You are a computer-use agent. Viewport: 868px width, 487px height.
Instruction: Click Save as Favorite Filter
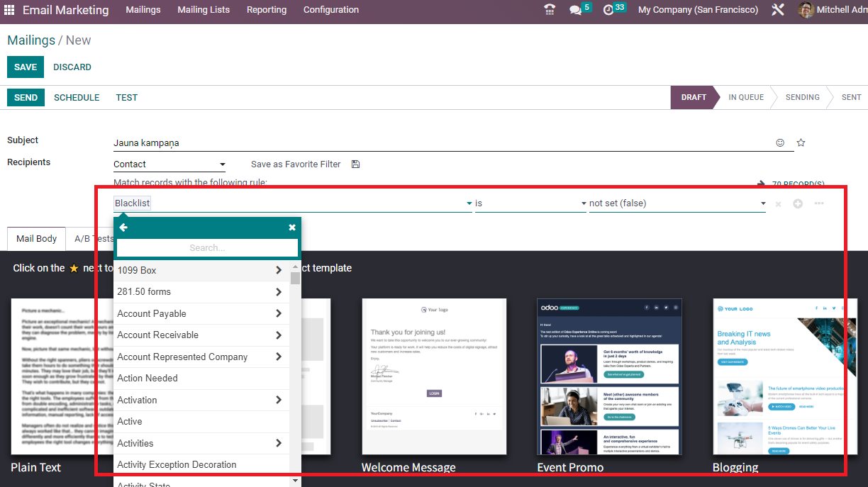[296, 164]
